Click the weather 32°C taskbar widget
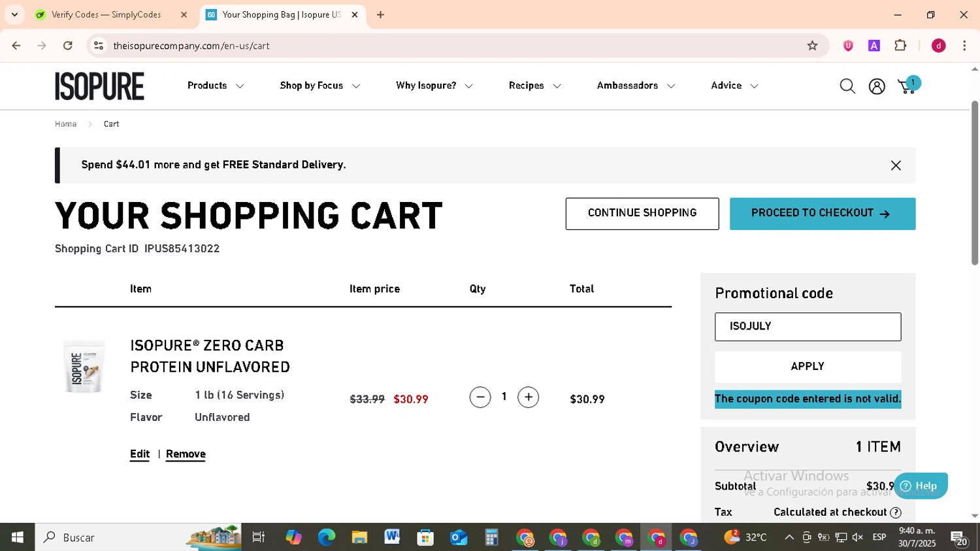The image size is (980, 551). click(746, 537)
